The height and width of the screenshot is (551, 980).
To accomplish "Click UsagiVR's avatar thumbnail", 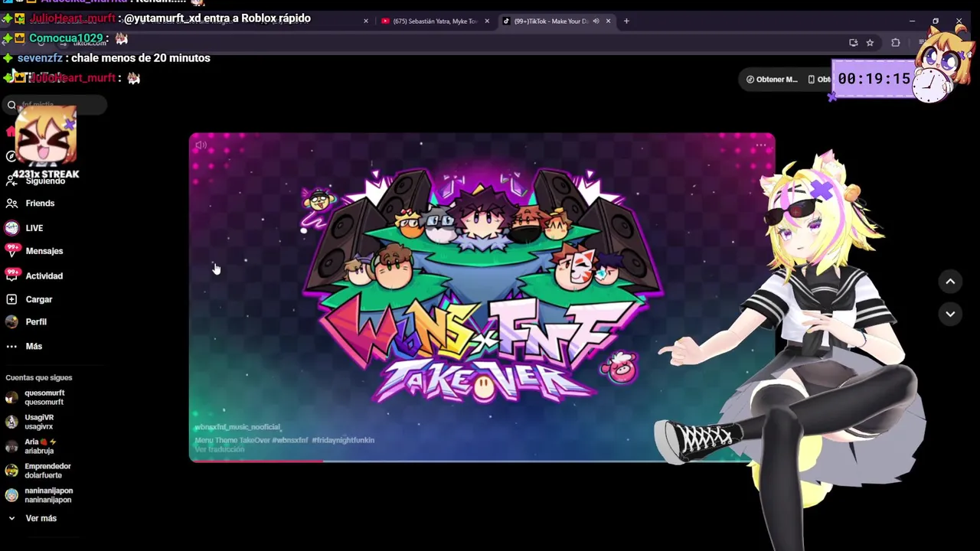I will pyautogui.click(x=11, y=422).
